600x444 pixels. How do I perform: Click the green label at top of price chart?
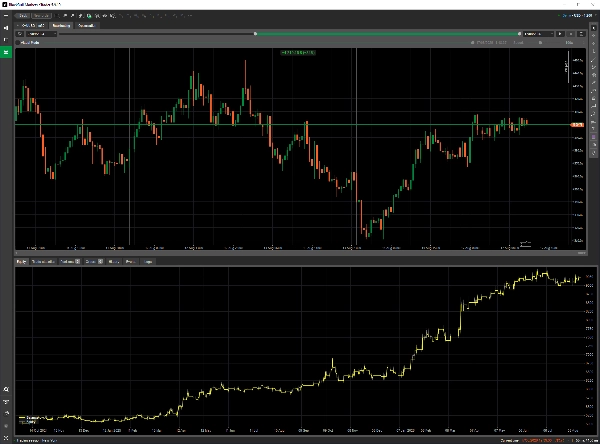[298, 52]
